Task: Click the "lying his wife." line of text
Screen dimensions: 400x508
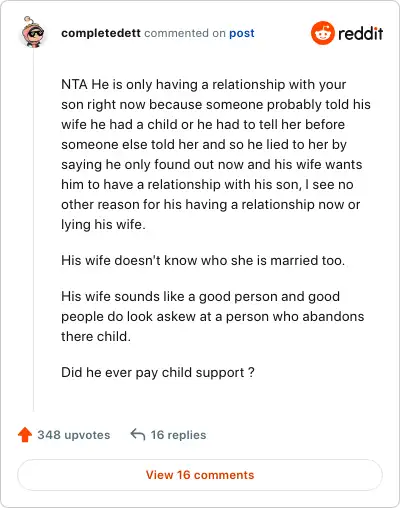Action: pos(103,225)
